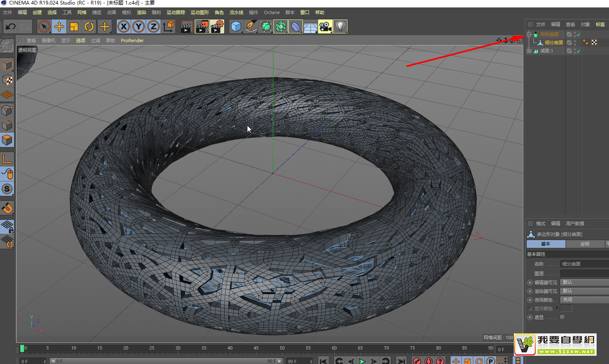Enable the 透显 checkbox

tap(562, 317)
